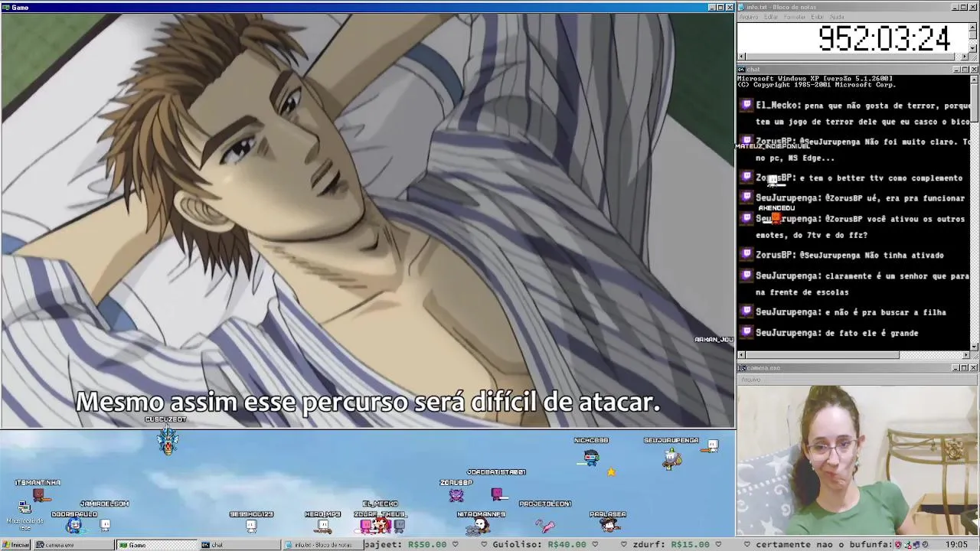The width and height of the screenshot is (980, 551).
Task: Click the subtitle 'Mesmo assim esse percurso'
Action: (243, 402)
